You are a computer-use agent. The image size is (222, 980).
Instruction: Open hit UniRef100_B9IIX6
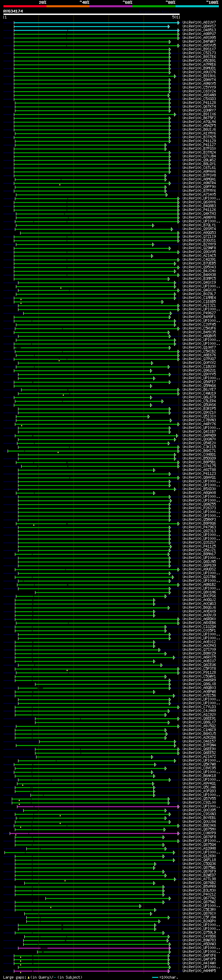click(x=199, y=114)
